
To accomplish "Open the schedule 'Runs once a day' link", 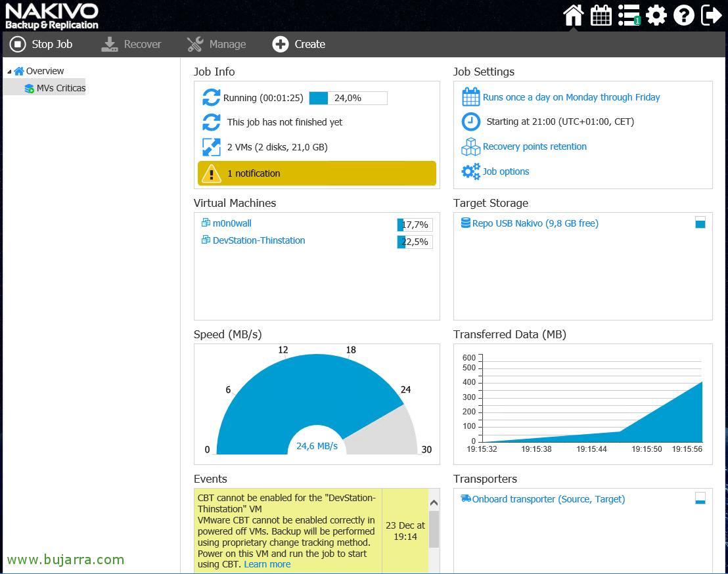I will coord(571,97).
